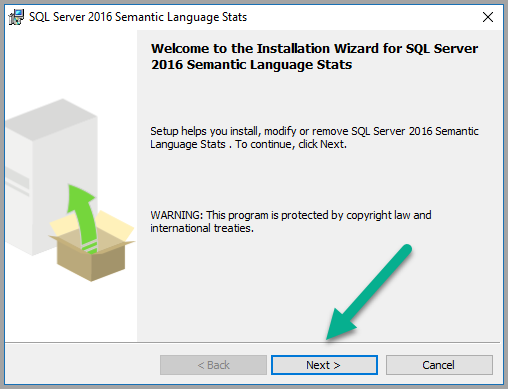
Task: Click the "Setup helps you install" paragraph
Action: coord(314,138)
